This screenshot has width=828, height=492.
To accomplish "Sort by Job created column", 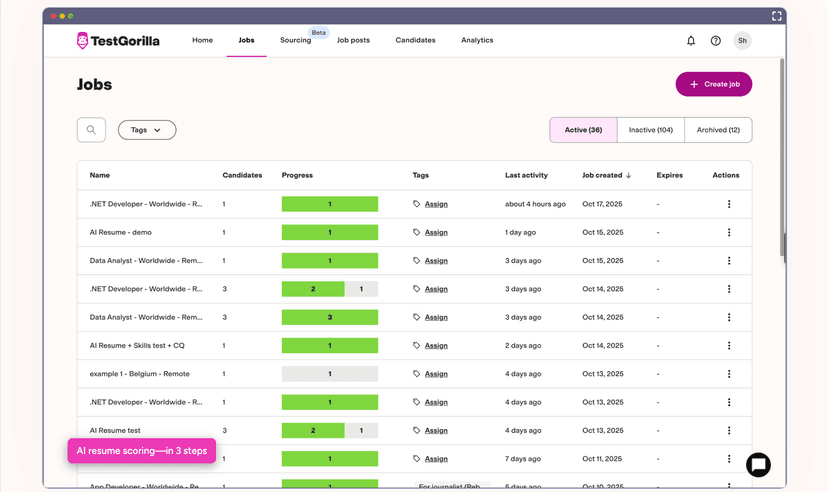I will [x=606, y=175].
